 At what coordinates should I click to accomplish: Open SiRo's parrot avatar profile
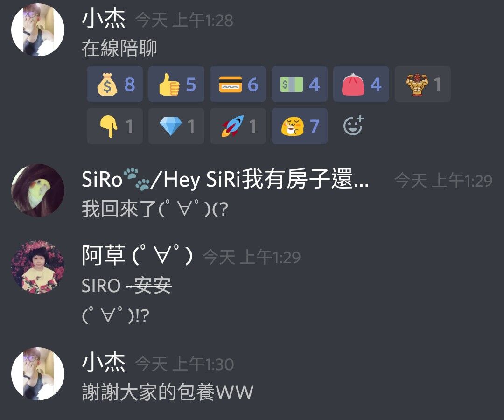(x=38, y=190)
